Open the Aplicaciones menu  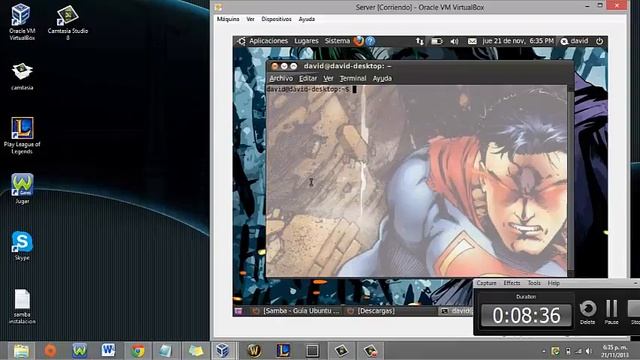coord(269,41)
